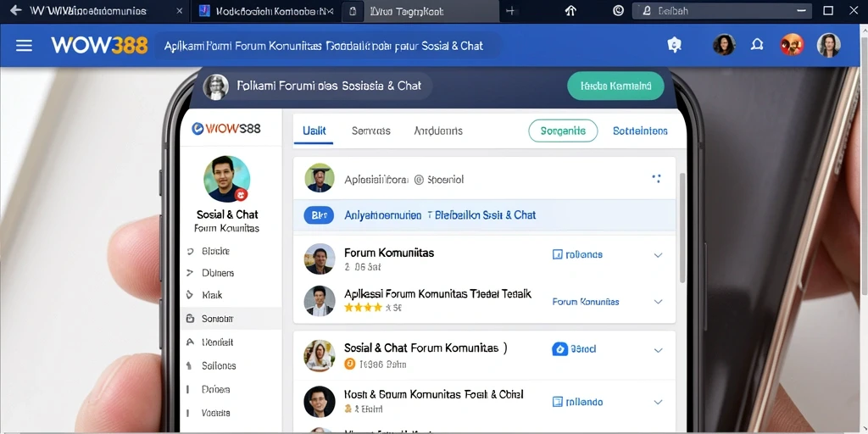Open the avatar beside Sosial & Chat Forum Komunitas
This screenshot has width=868, height=434.
coord(320,355)
